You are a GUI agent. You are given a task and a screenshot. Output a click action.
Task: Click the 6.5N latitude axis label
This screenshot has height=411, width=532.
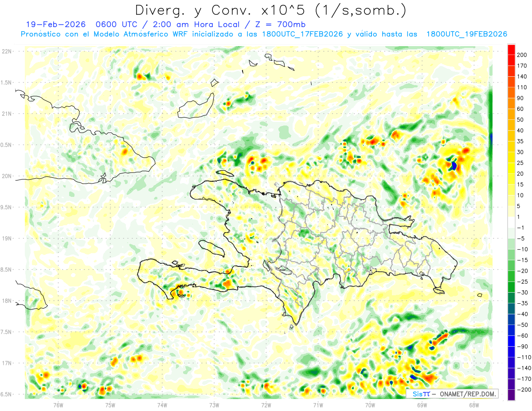tap(7, 394)
